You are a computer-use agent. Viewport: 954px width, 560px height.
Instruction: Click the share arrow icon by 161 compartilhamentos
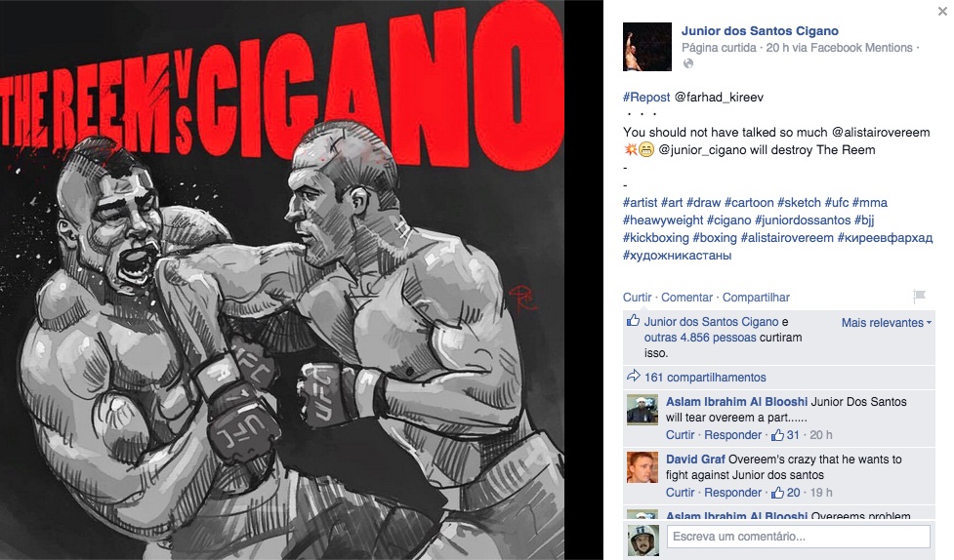634,376
